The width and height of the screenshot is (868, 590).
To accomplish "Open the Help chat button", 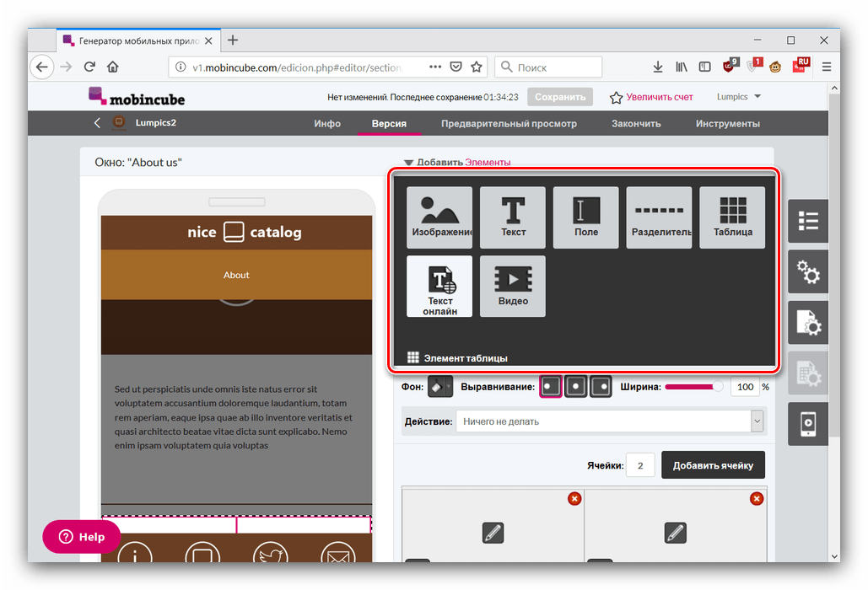I will tap(81, 536).
